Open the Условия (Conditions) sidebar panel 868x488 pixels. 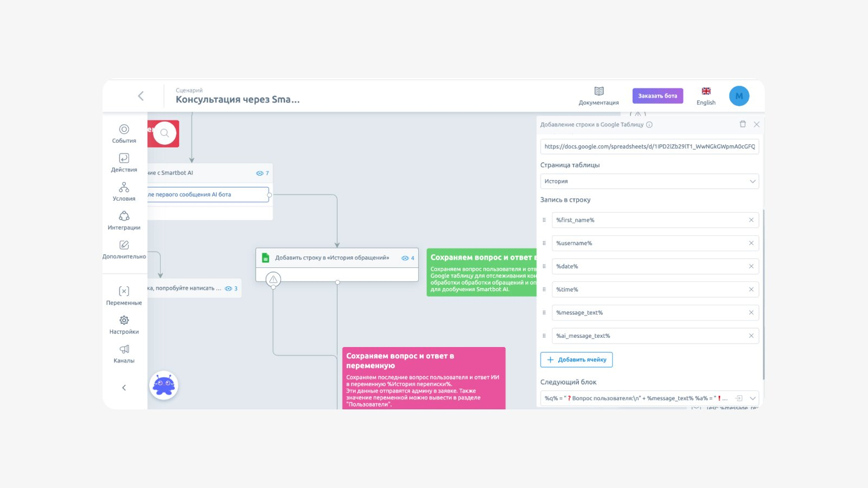coord(124,191)
